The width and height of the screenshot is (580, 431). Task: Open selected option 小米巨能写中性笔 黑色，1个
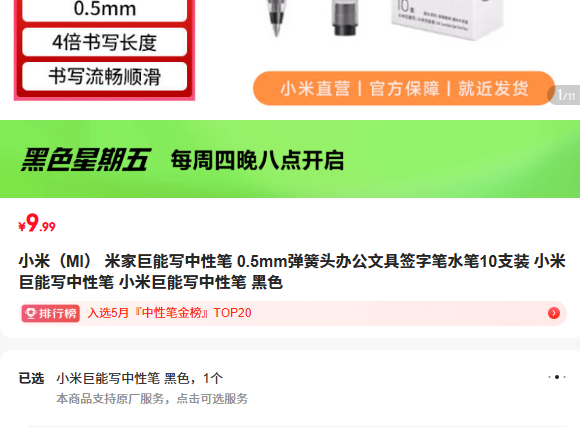139,378
